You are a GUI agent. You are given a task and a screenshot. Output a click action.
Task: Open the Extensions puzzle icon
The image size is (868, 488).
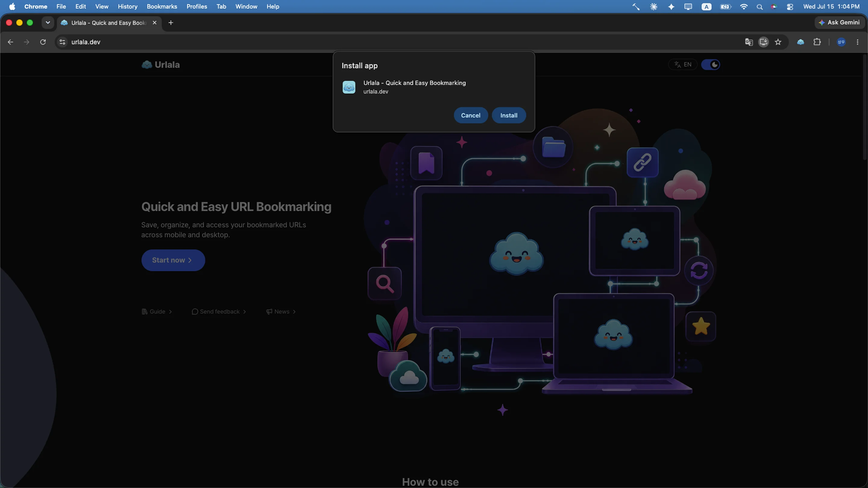coord(817,42)
